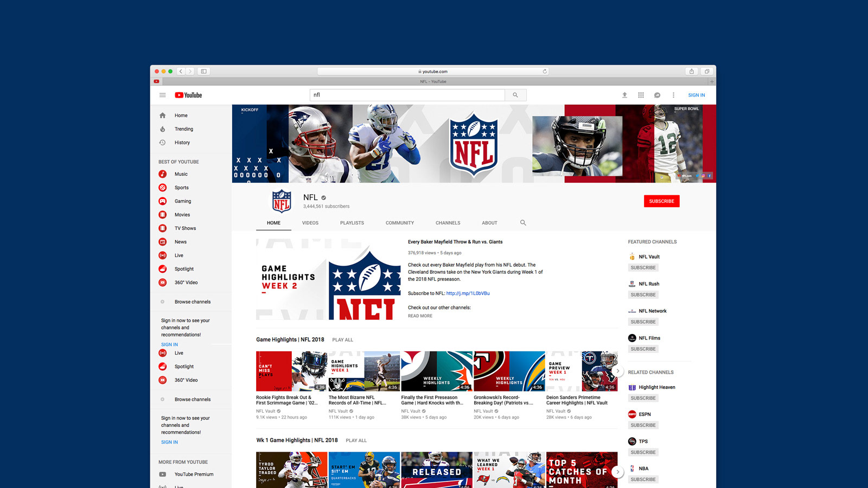Subscribe to NFL Rush channel

[x=643, y=295]
